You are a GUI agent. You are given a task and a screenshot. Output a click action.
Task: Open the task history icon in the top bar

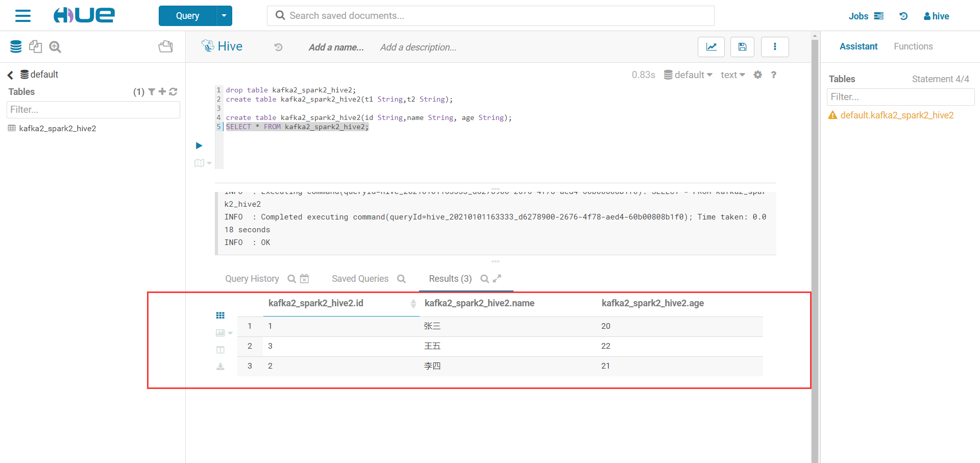coord(903,16)
